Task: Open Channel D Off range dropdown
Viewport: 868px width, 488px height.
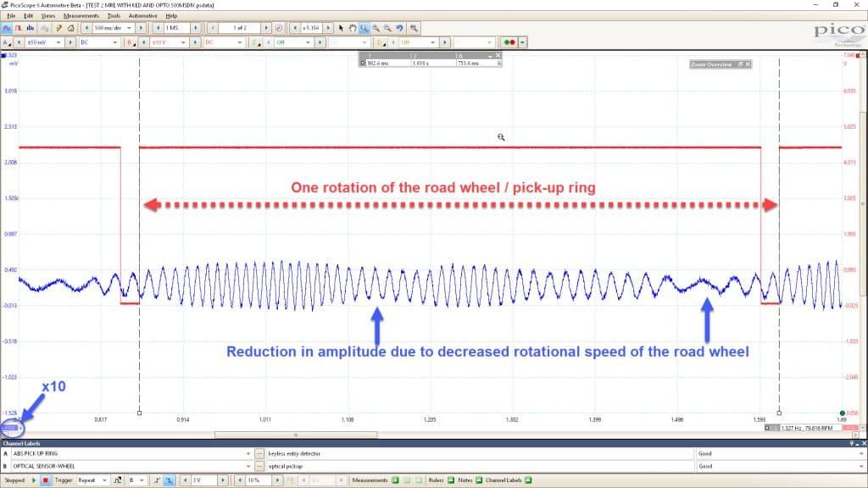Action: point(432,42)
